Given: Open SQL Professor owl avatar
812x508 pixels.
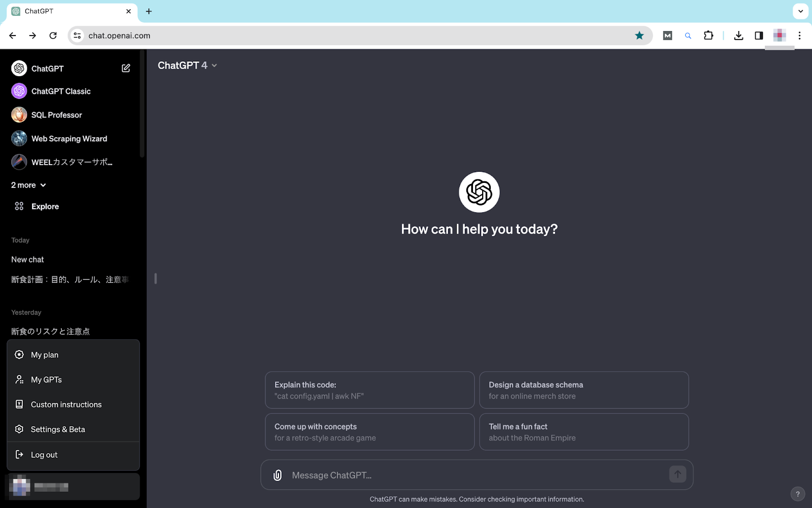Looking at the screenshot, I should 19,115.
